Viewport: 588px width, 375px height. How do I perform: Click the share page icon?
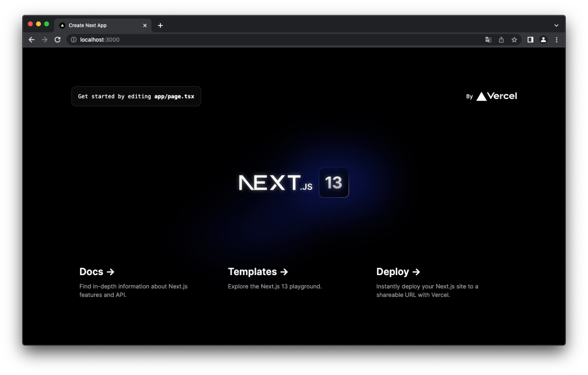coord(501,39)
